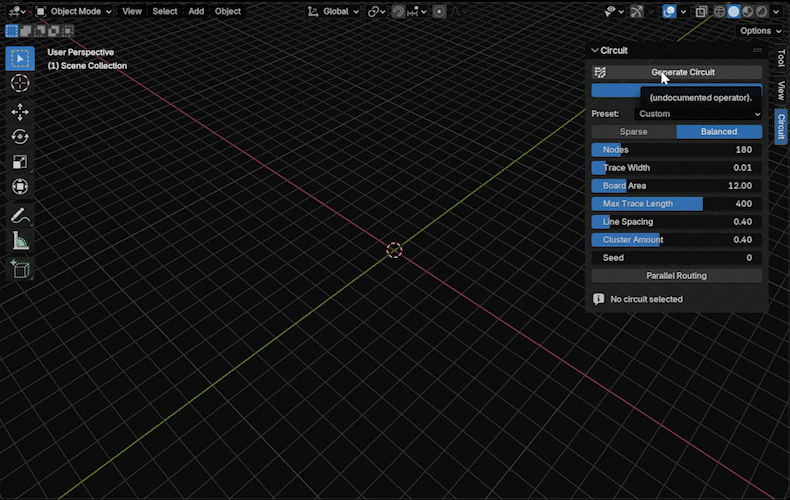
Task: Click the transform orientation axes icon
Action: [x=313, y=11]
